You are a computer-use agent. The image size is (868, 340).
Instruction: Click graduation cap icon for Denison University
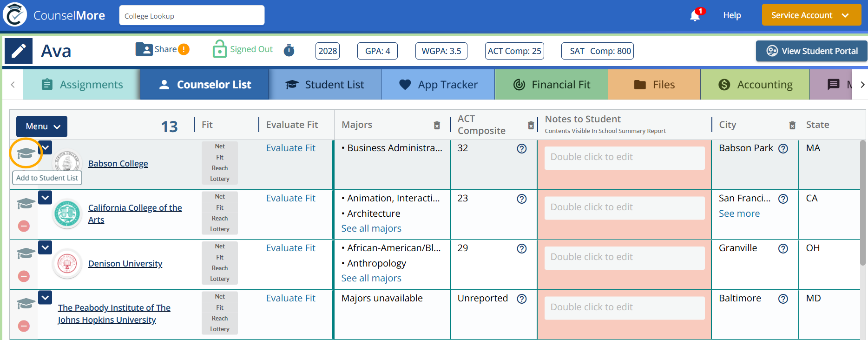[26, 253]
